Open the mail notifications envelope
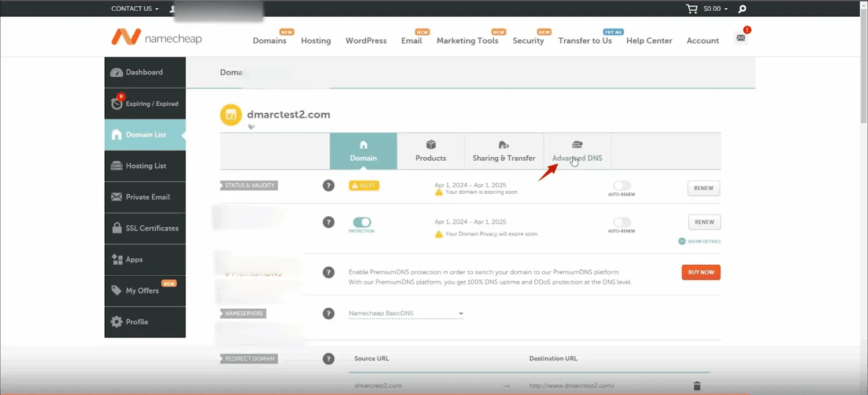 pyautogui.click(x=741, y=38)
